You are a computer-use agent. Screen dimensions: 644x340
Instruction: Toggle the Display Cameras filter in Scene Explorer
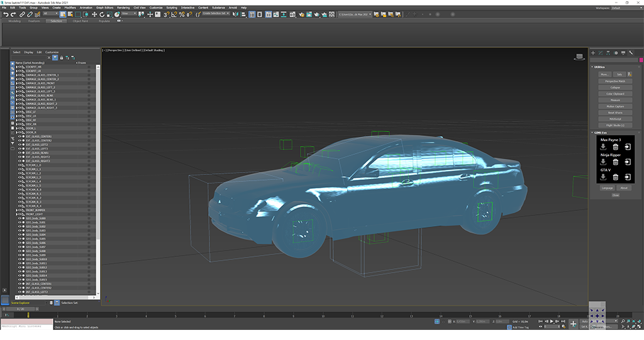coord(13,78)
